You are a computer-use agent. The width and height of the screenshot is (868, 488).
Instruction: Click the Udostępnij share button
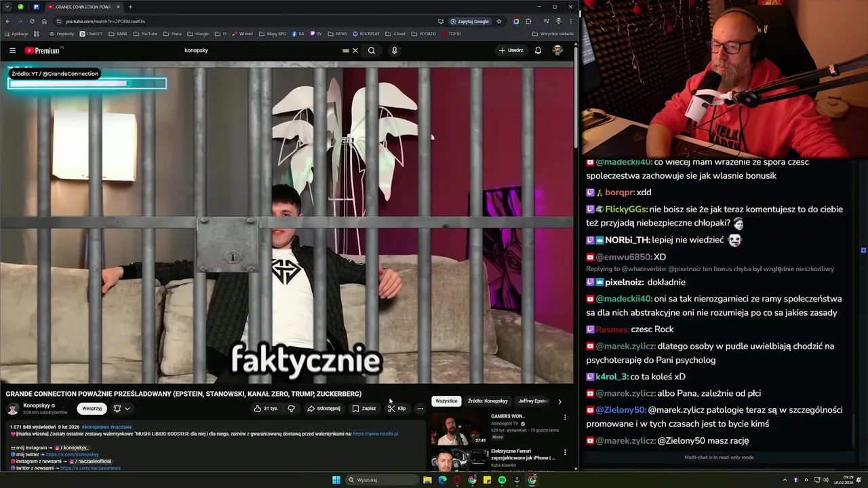click(x=323, y=409)
